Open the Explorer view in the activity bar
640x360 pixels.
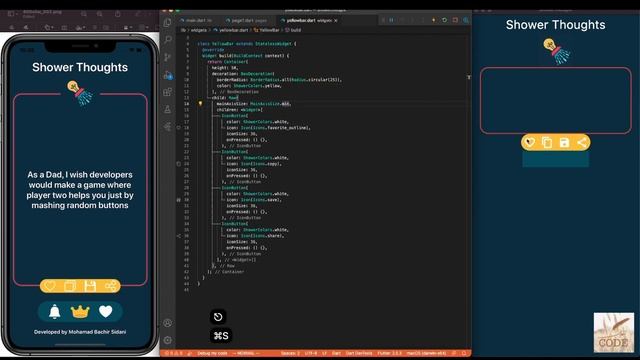(x=167, y=23)
